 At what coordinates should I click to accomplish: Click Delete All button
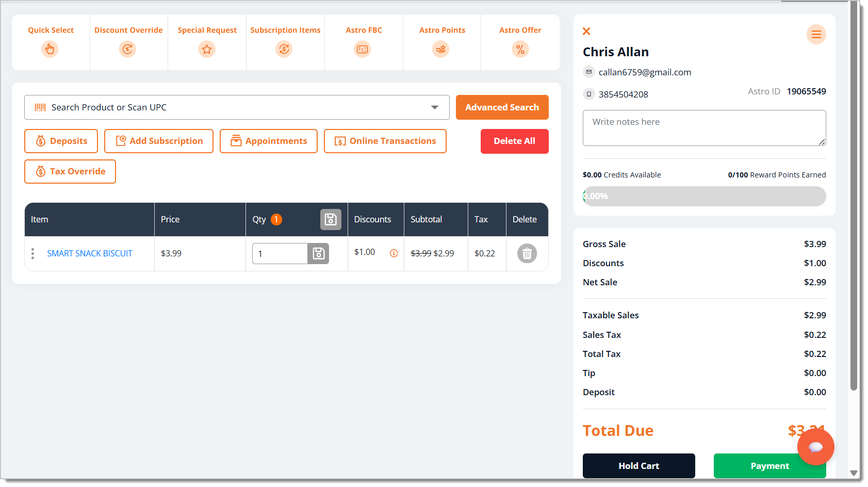(514, 141)
